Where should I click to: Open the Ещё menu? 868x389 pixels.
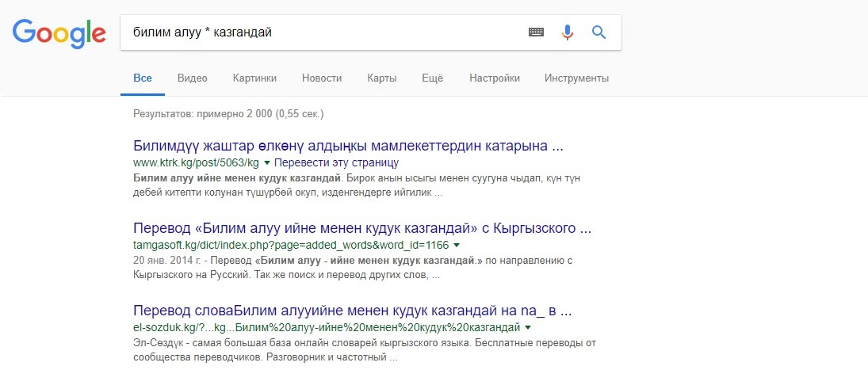[433, 78]
